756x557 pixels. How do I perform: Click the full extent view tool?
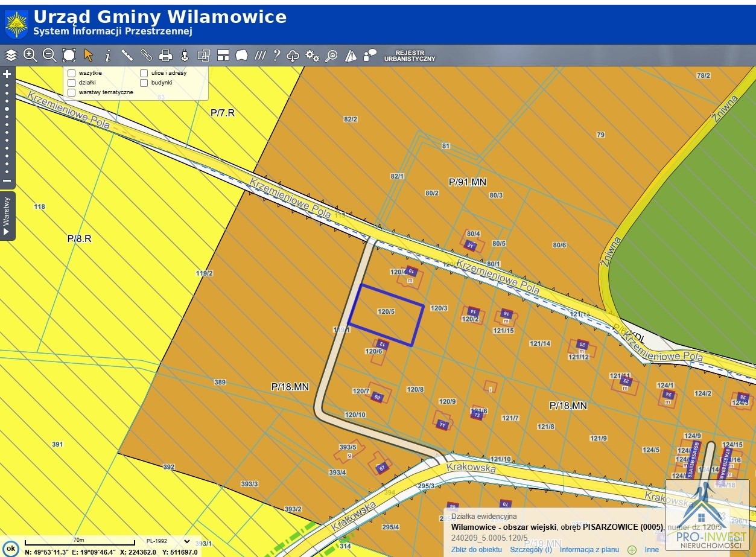[x=69, y=56]
